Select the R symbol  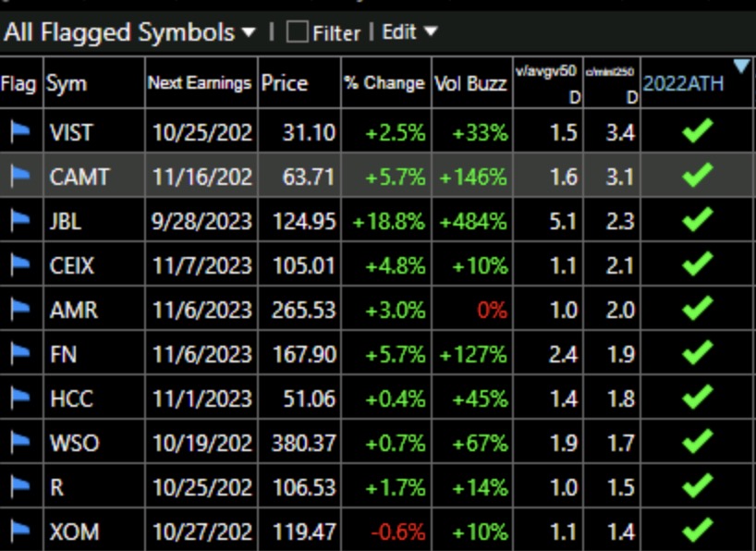click(57, 487)
